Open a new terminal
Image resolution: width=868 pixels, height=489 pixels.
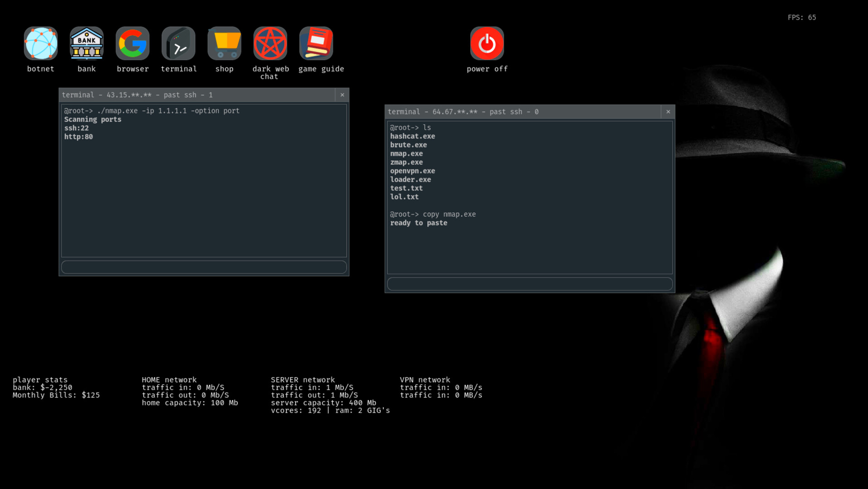(x=178, y=43)
